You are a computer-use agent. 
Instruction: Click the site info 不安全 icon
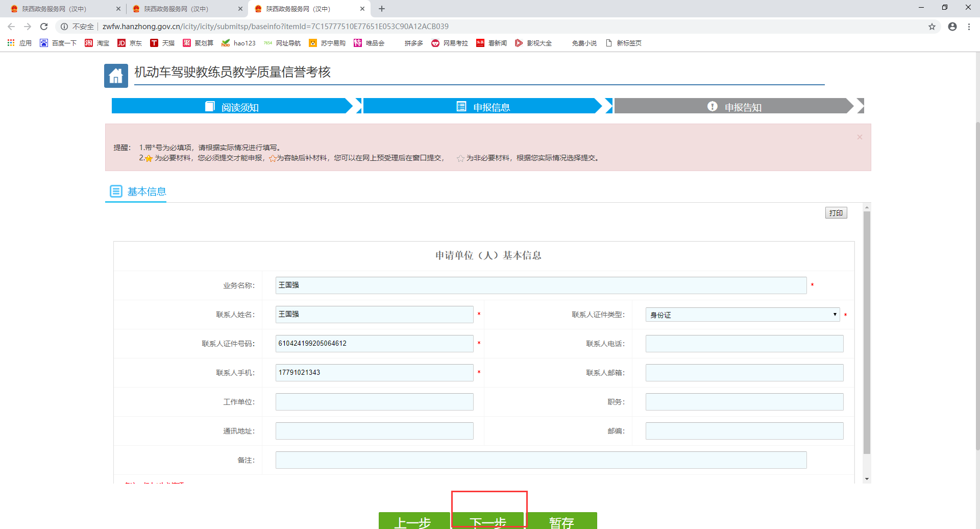(65, 27)
